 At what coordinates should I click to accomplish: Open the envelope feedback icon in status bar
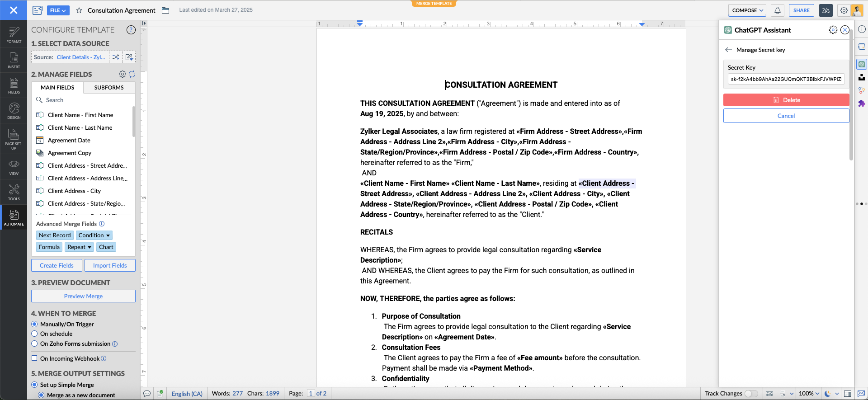coord(861,394)
